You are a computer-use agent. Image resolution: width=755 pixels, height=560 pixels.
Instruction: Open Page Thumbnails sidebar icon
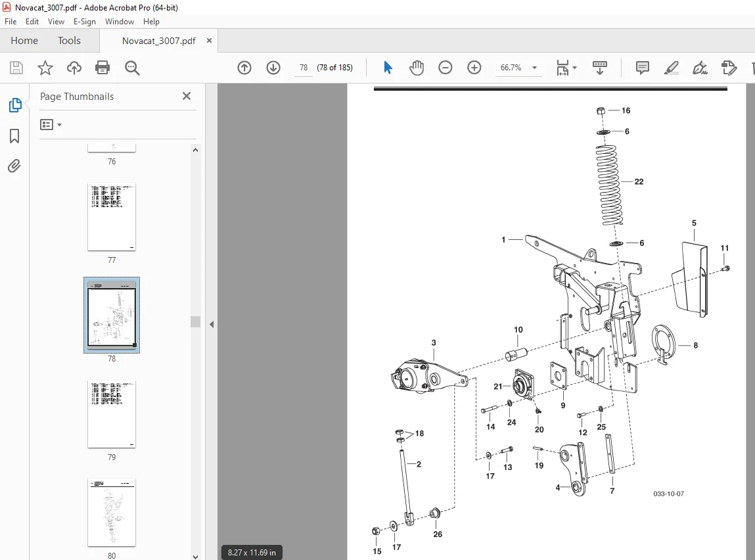[x=15, y=105]
